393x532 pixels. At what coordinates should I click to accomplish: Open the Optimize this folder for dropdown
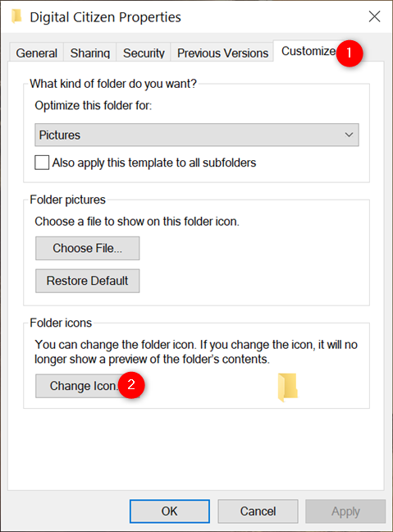[x=197, y=135]
